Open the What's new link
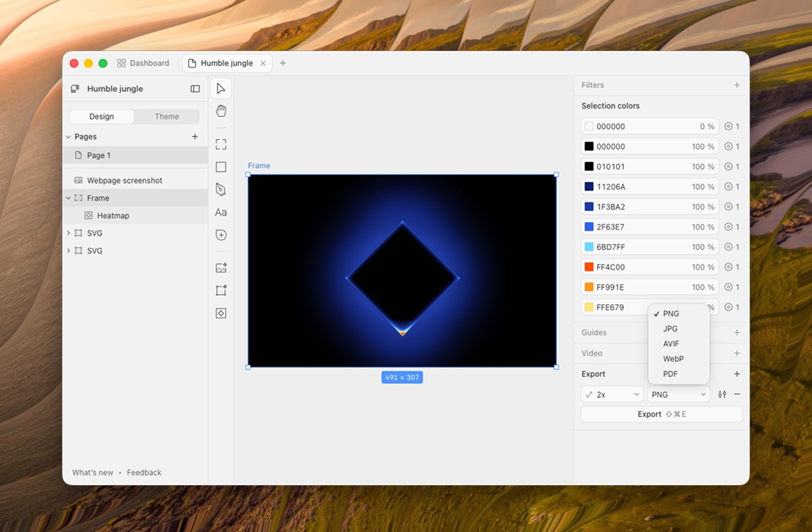The image size is (812, 532). (x=93, y=473)
